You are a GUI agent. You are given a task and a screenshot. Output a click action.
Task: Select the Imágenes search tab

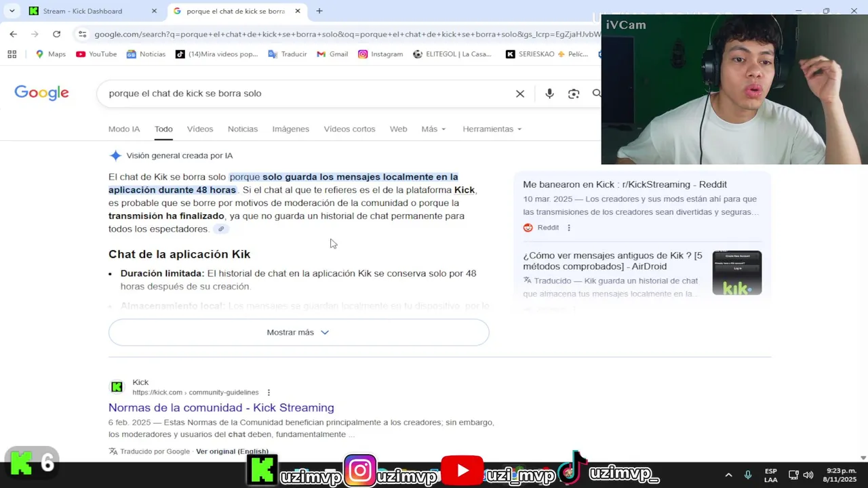tap(290, 129)
